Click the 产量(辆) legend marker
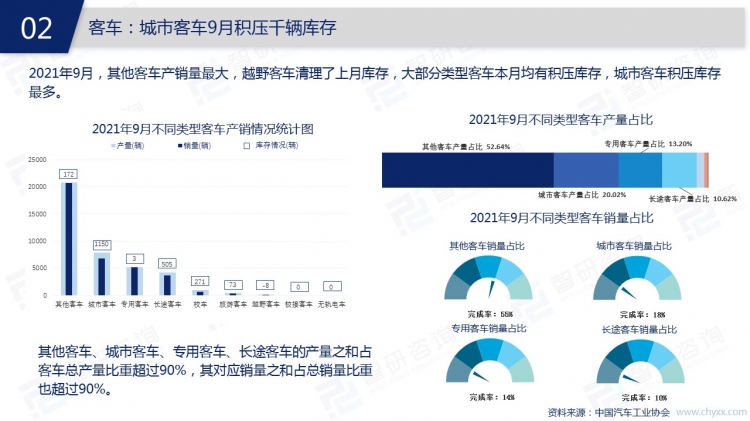750x421 pixels. (112, 146)
